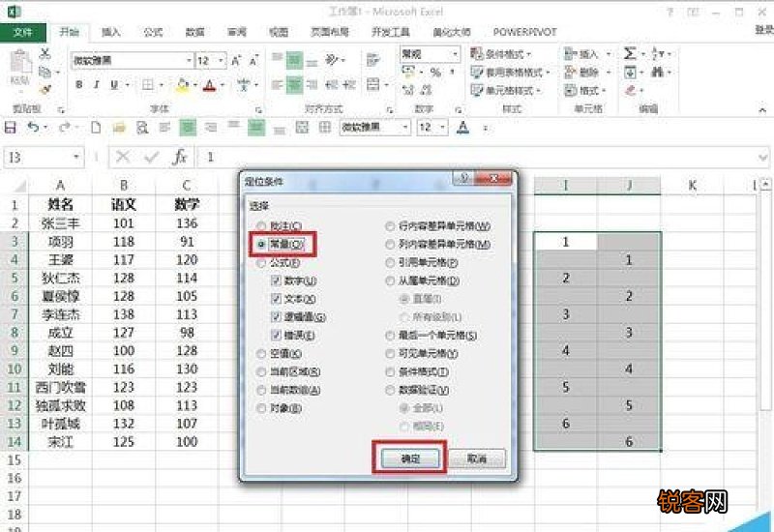
Task: Select the 批注 (Comments) radio option
Action: [x=279, y=226]
